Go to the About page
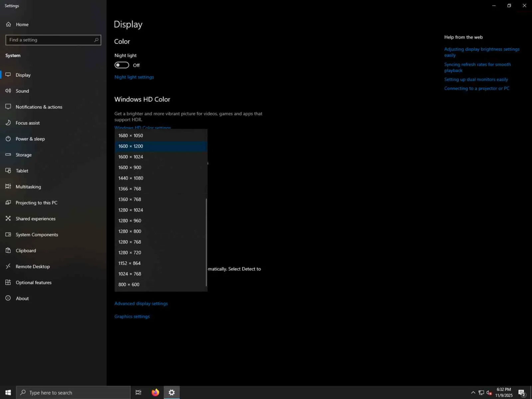Image resolution: width=532 pixels, height=399 pixels. click(x=53, y=298)
